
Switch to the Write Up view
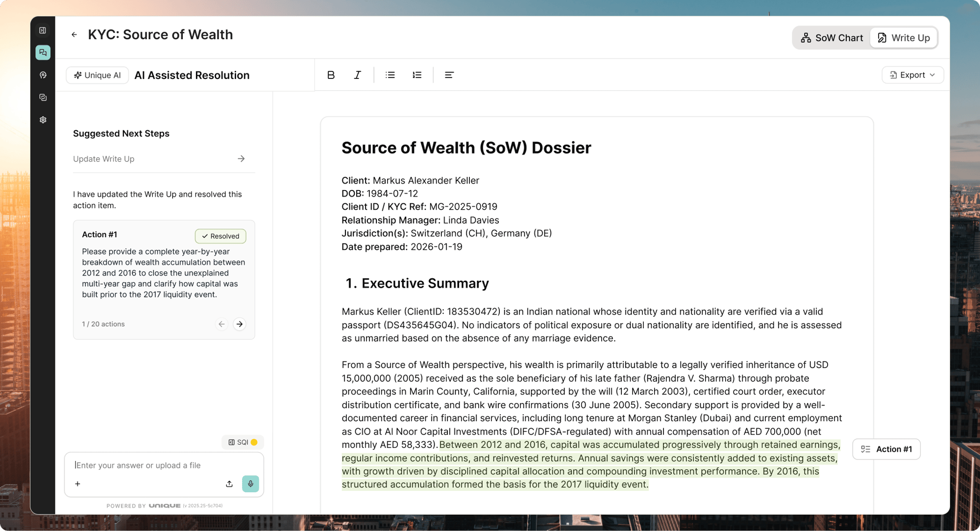point(904,37)
